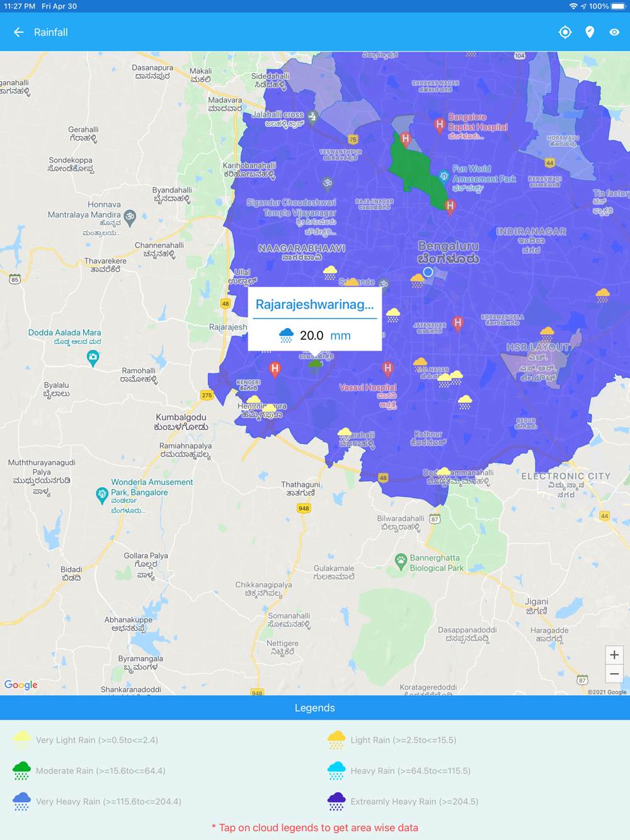Screen dimensions: 630x840
Task: Tap the yellow cloud west of Jayanagar
Action: pos(393,315)
